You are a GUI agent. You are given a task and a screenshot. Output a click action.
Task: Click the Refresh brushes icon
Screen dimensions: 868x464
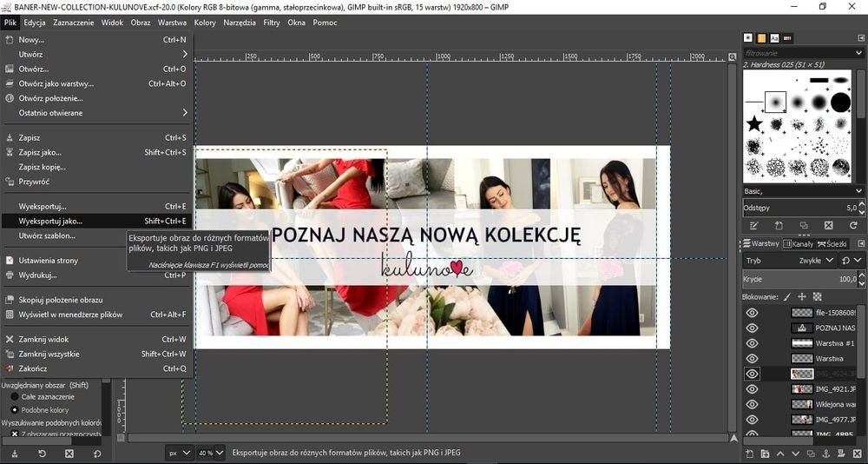pos(853,226)
